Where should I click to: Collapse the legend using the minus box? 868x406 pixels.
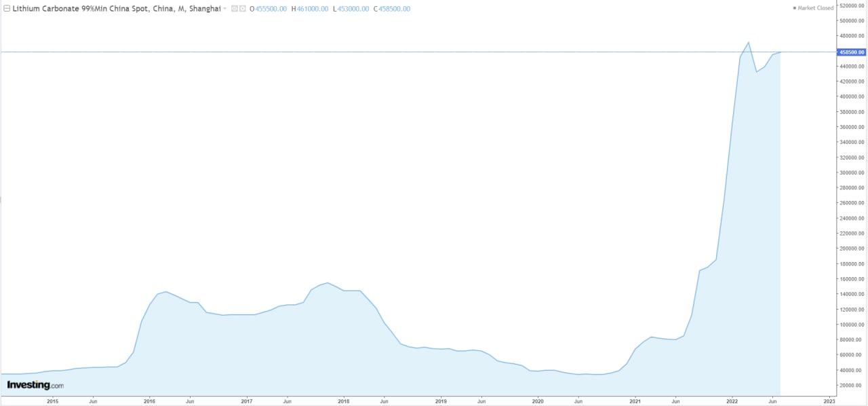[6, 9]
